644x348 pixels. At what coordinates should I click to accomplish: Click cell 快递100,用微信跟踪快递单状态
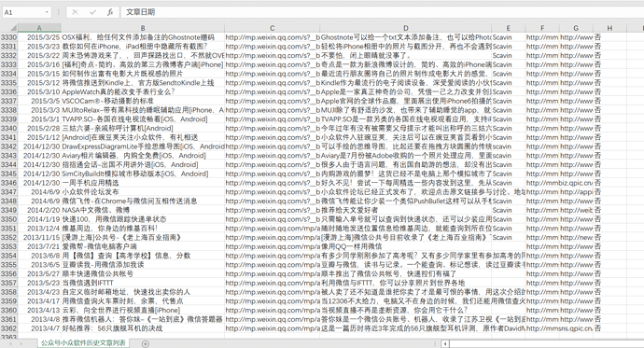[143, 219]
